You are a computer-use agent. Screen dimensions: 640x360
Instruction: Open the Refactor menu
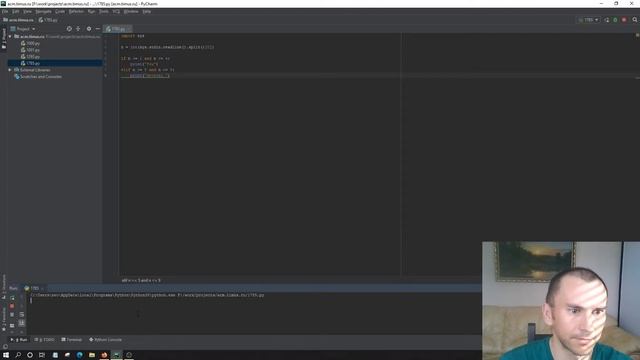coord(76,11)
